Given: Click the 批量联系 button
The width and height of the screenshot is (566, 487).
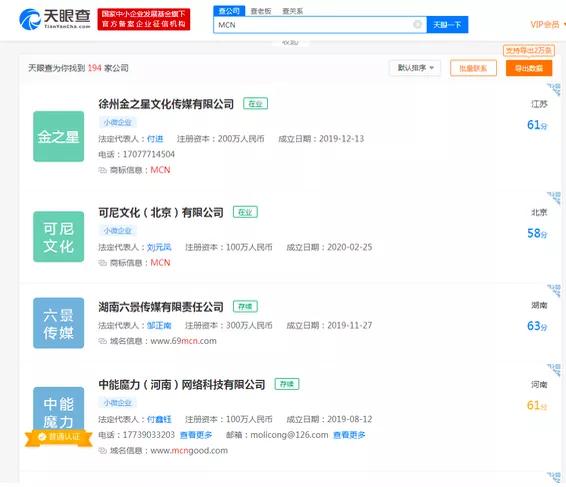Looking at the screenshot, I should [x=473, y=68].
